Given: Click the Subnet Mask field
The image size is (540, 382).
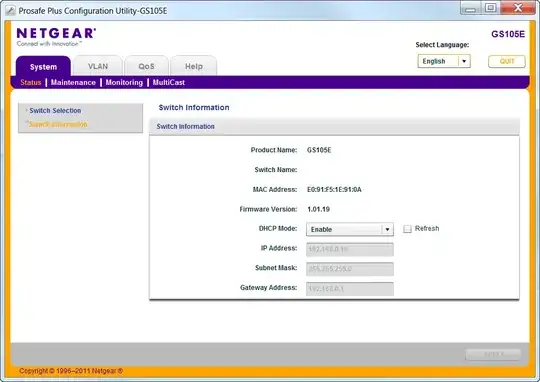Looking at the screenshot, I should coord(350,269).
